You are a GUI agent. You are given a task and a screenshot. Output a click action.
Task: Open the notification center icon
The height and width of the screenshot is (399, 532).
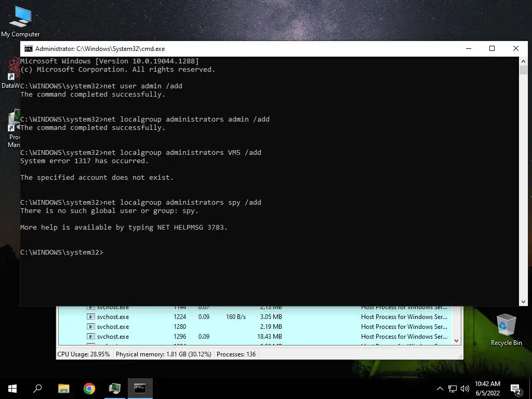(x=516, y=389)
